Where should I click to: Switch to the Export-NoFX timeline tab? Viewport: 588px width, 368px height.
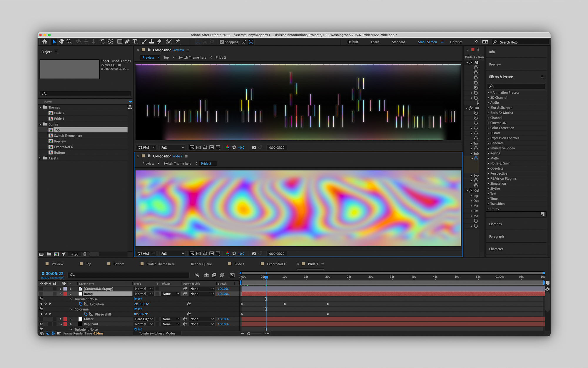point(276,264)
